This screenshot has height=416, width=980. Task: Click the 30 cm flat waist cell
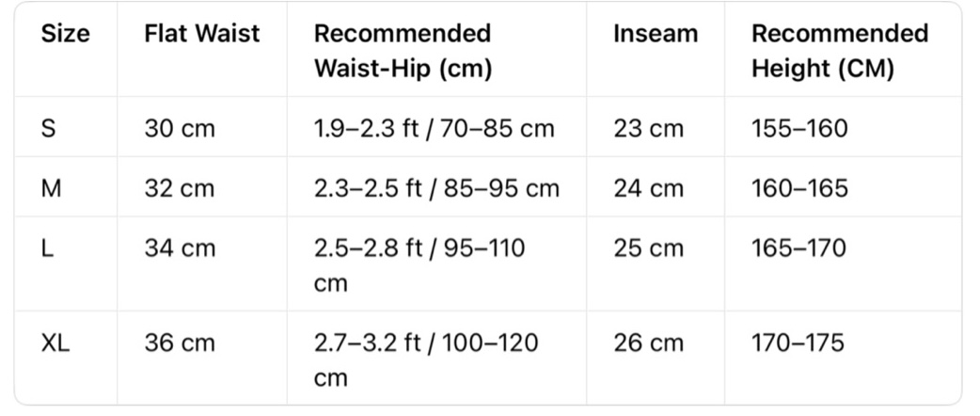coord(179,128)
